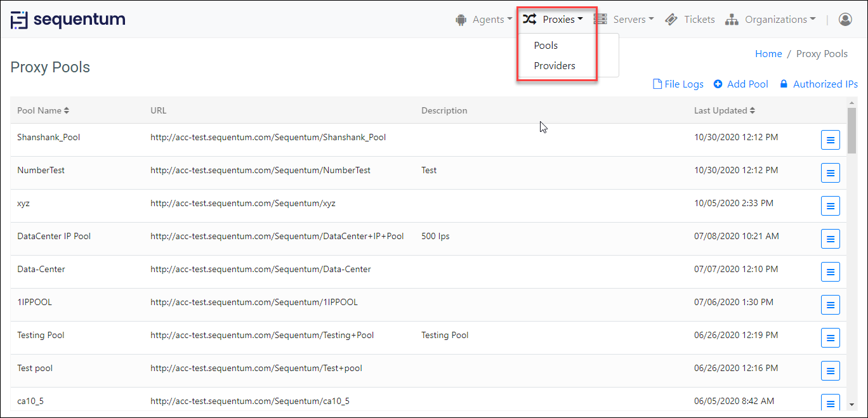Click the scrollbar down arrow
The height and width of the screenshot is (418, 868).
tap(852, 404)
